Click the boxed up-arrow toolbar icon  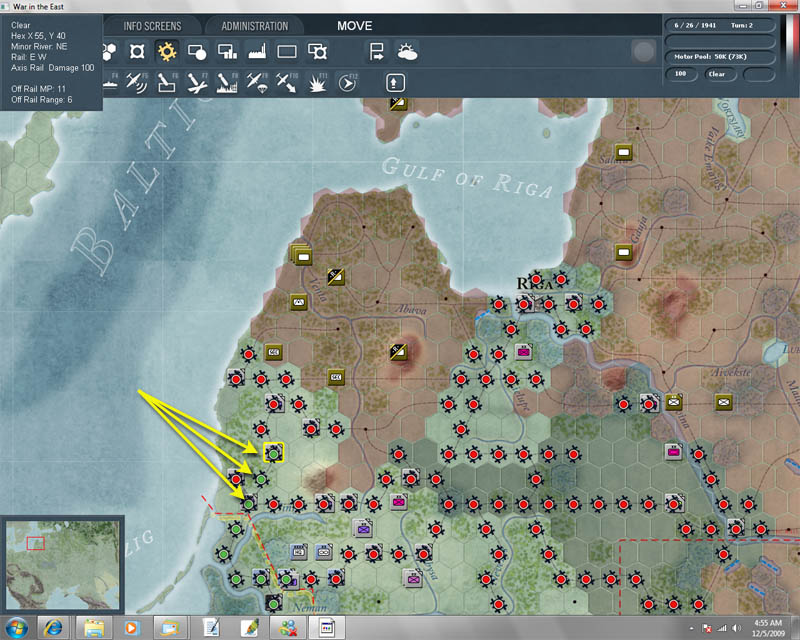coord(395,83)
